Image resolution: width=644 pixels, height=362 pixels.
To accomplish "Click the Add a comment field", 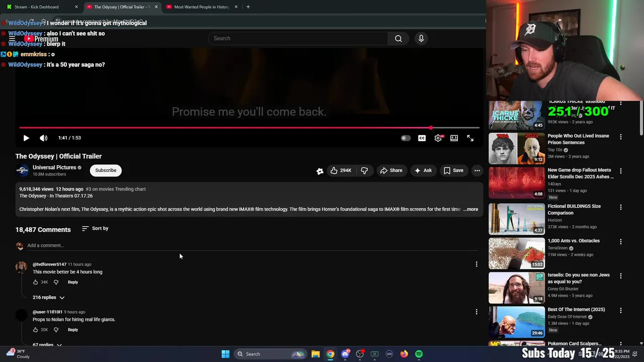I will coord(252,245).
